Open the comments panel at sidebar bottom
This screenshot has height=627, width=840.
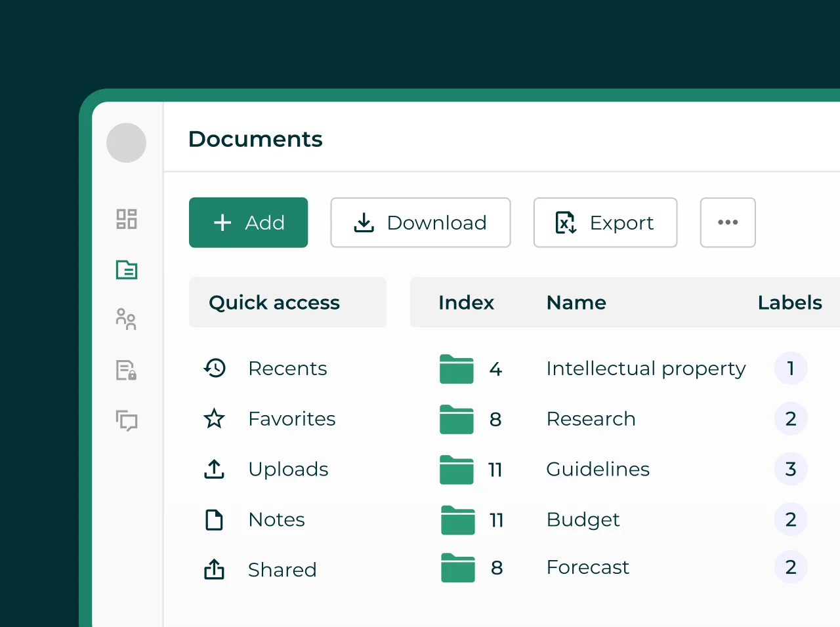point(126,421)
